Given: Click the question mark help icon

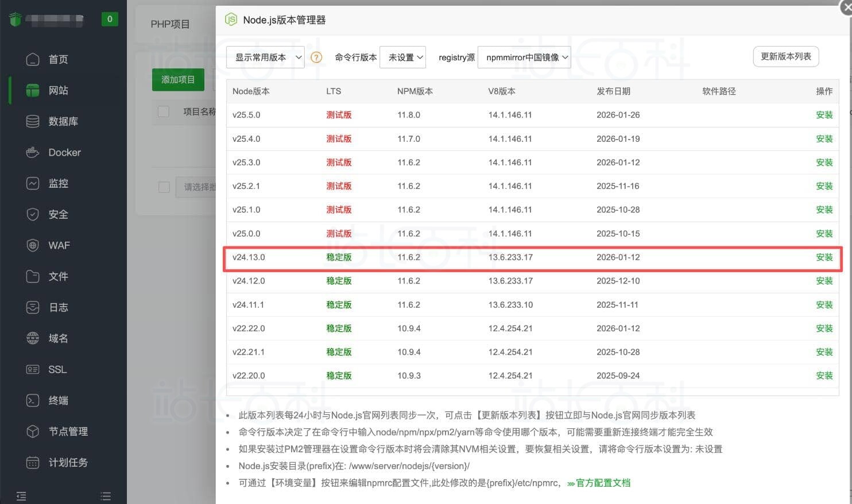Looking at the screenshot, I should pos(316,57).
